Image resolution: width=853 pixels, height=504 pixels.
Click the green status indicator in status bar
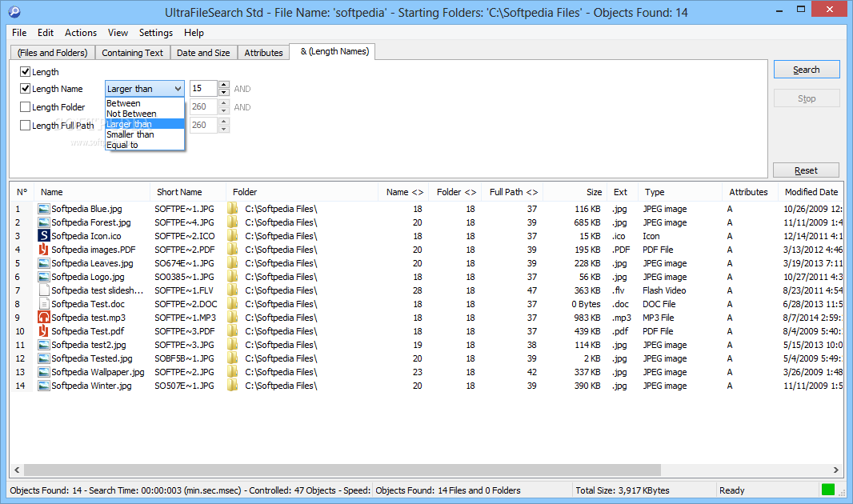[x=828, y=490]
